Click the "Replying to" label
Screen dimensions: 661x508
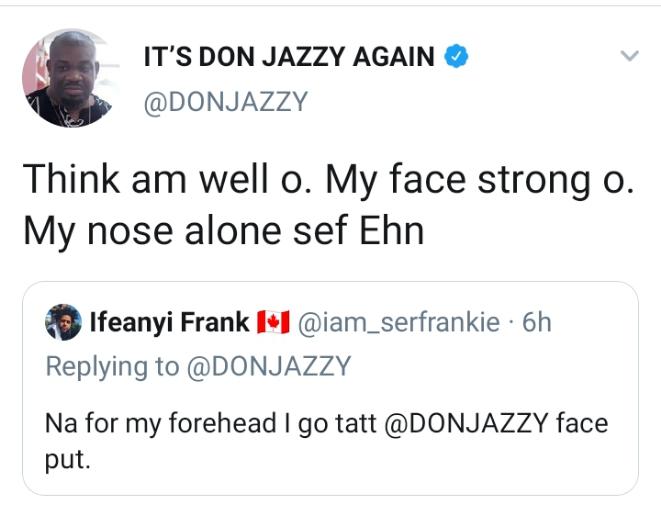click(x=113, y=366)
